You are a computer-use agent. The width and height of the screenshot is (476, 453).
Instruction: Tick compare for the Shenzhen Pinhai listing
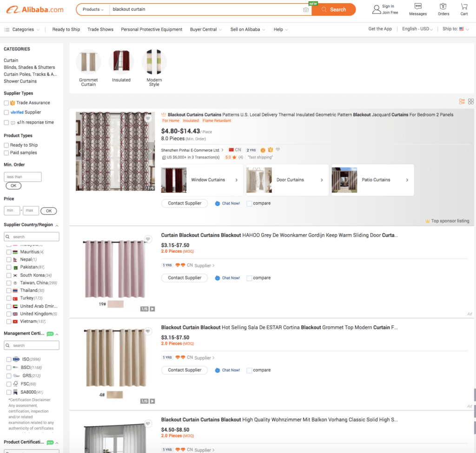[249, 204]
